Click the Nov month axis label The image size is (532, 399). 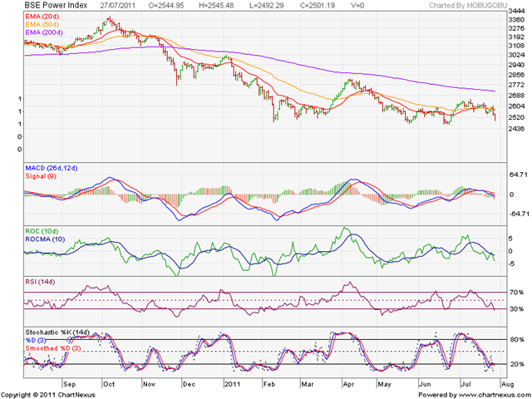[x=149, y=384]
